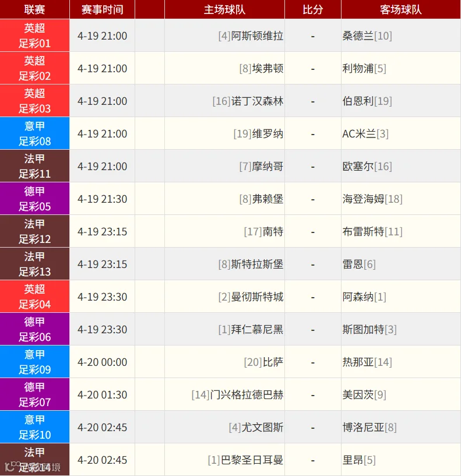The image size is (461, 476).
Task: Open away team 斯图加特
Action: click(x=363, y=329)
